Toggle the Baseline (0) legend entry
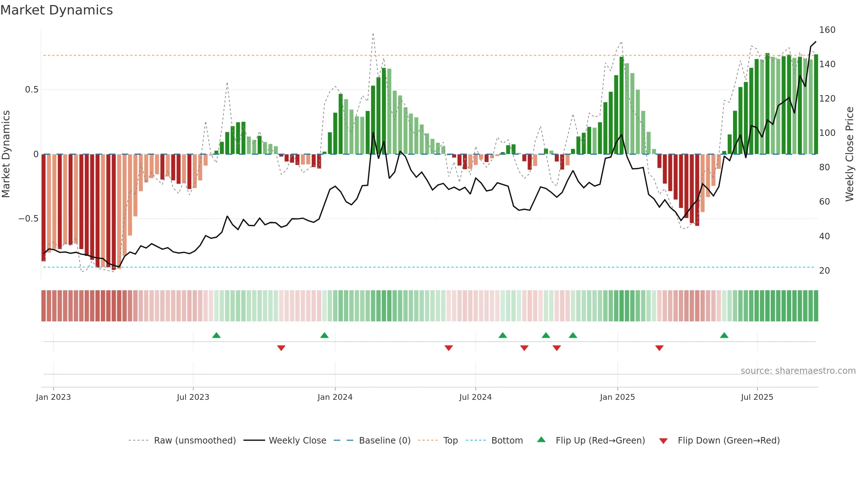 click(372, 440)
